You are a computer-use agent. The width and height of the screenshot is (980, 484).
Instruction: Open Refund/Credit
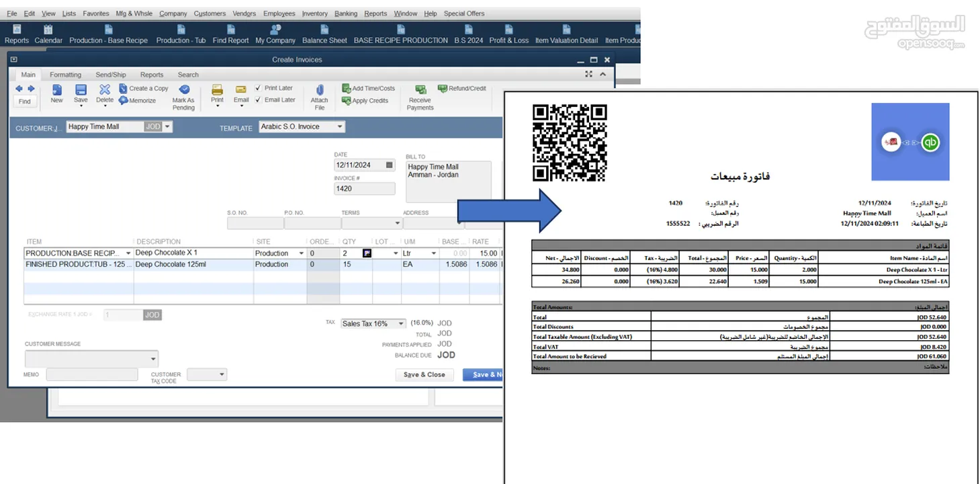(462, 88)
